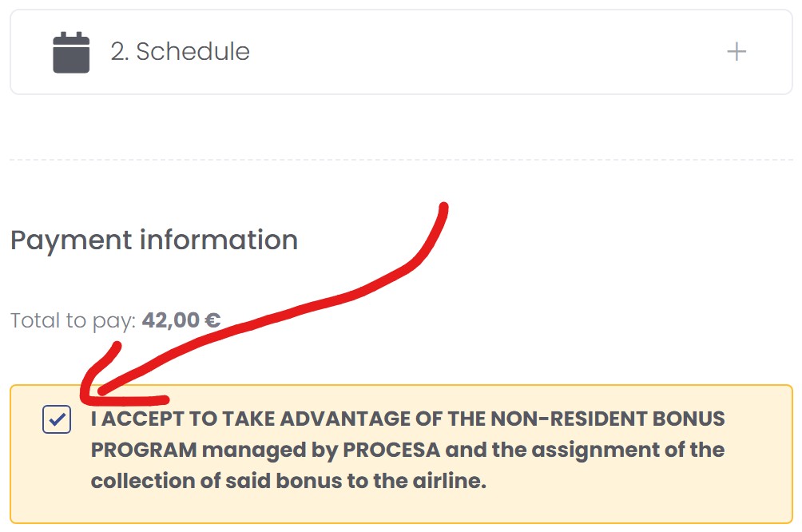Open the "2. Schedule" accordion title
The height and width of the screenshot is (532, 802).
(x=180, y=52)
